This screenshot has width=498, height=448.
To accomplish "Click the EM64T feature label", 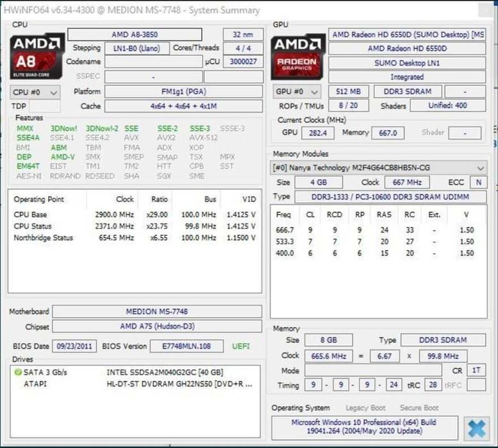I will click(28, 166).
